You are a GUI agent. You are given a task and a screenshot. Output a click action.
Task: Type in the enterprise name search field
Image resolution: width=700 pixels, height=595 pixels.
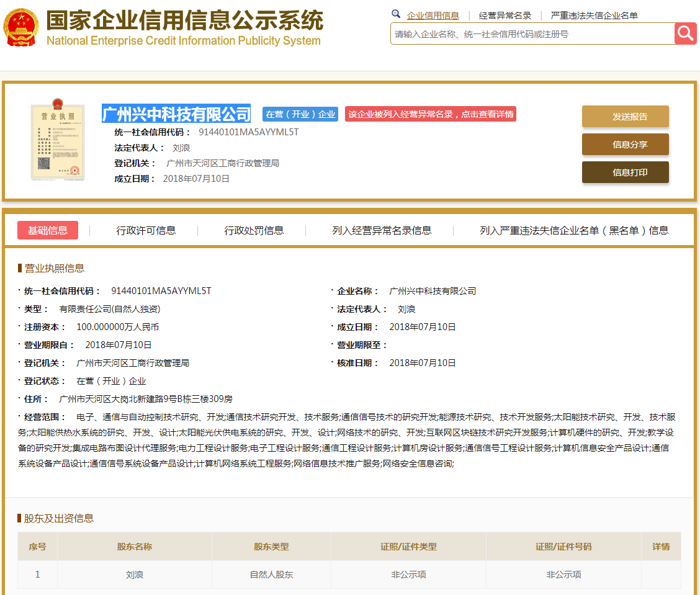click(532, 34)
